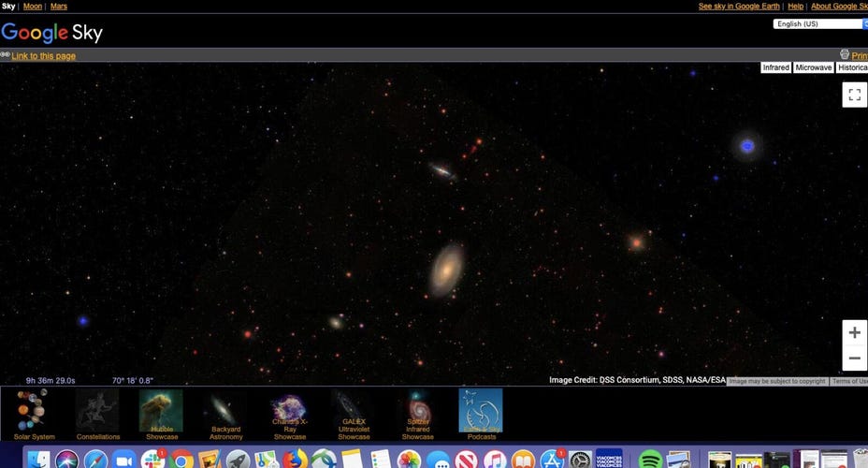Open Photos from the Dock
The height and width of the screenshot is (468, 868).
pos(409,460)
